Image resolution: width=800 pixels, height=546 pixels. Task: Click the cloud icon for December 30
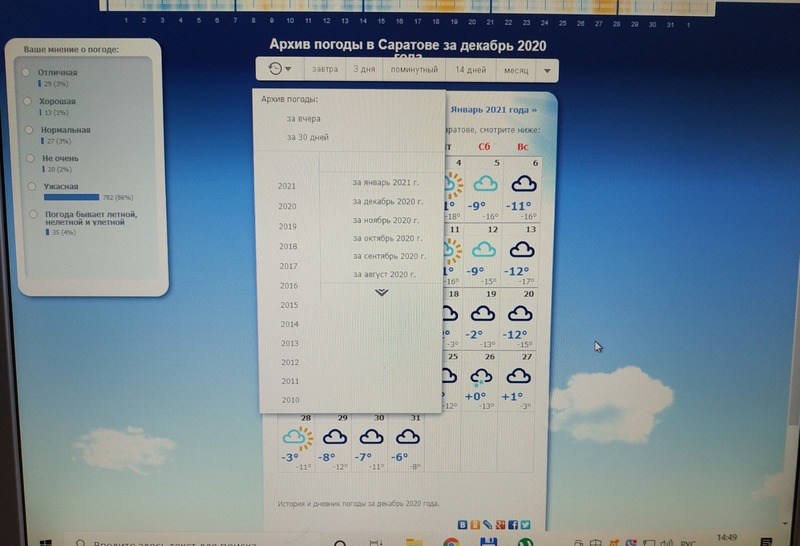(371, 437)
